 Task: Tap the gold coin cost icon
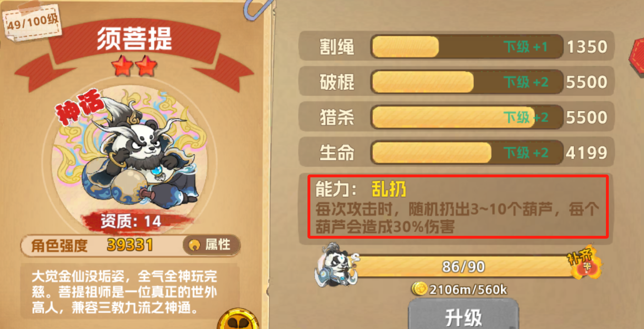coord(419,288)
